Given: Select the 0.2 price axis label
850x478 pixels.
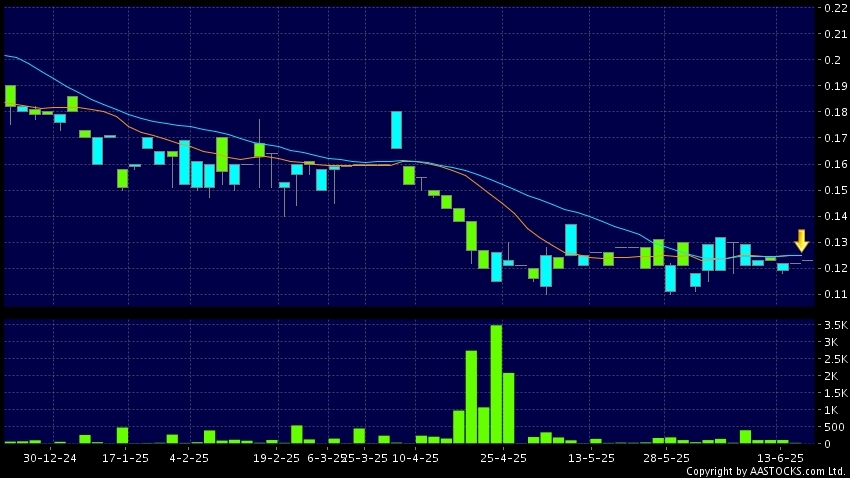Looking at the screenshot, I should [833, 60].
